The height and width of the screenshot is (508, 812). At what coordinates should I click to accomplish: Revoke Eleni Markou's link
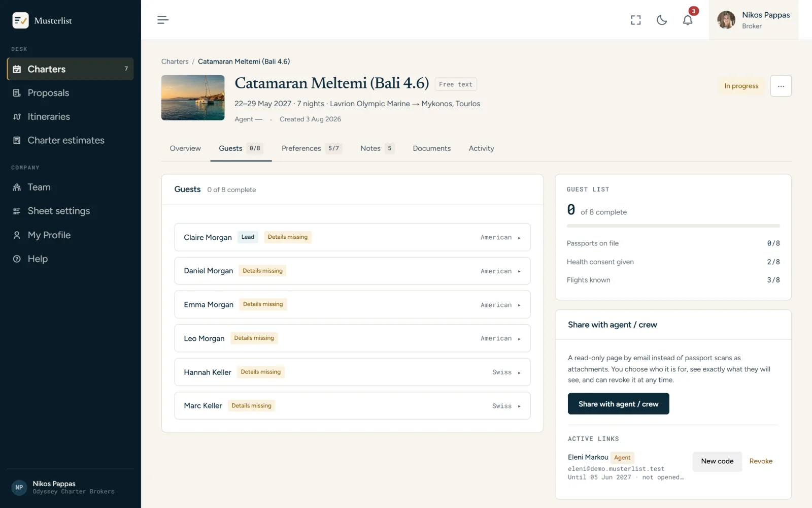point(761,461)
